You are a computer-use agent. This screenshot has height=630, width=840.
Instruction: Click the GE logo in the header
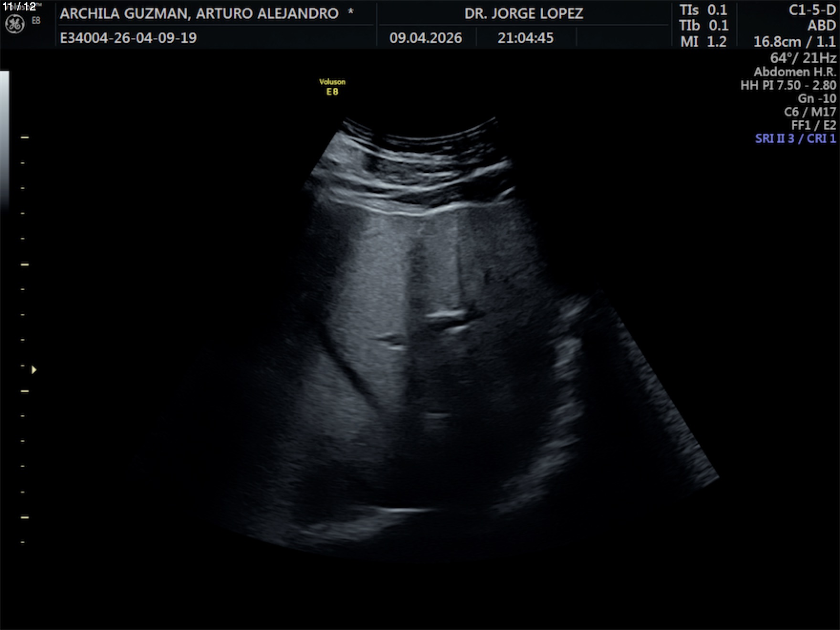point(14,24)
